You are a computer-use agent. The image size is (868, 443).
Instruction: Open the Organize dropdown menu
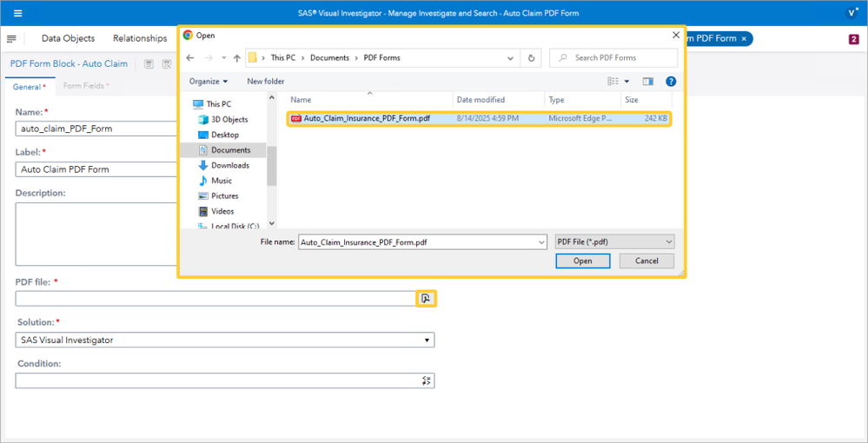coord(209,82)
